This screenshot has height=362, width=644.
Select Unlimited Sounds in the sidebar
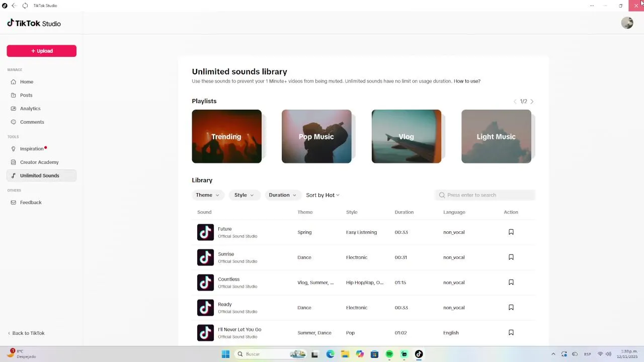41,175
